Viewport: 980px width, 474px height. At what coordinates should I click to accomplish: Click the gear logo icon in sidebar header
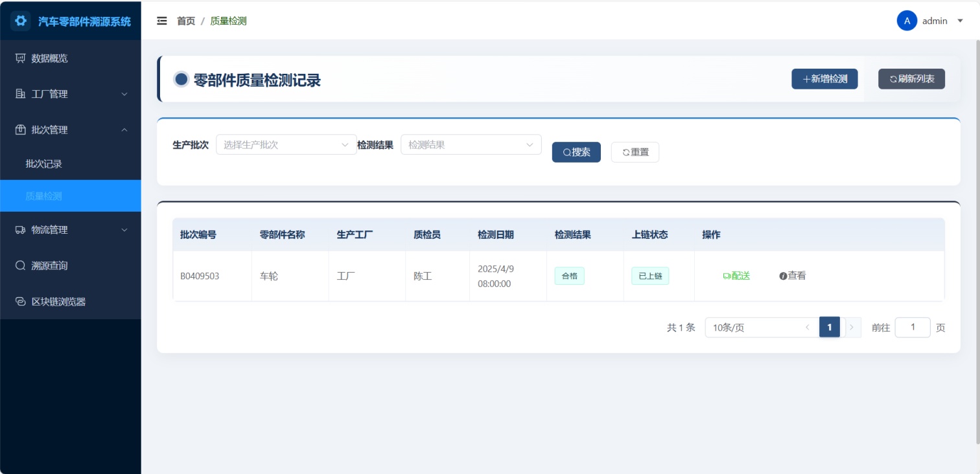[21, 21]
